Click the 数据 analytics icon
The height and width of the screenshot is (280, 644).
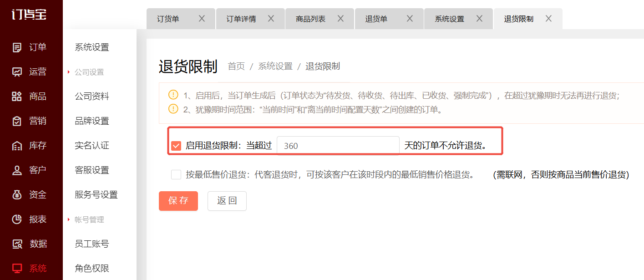pyautogui.click(x=17, y=244)
